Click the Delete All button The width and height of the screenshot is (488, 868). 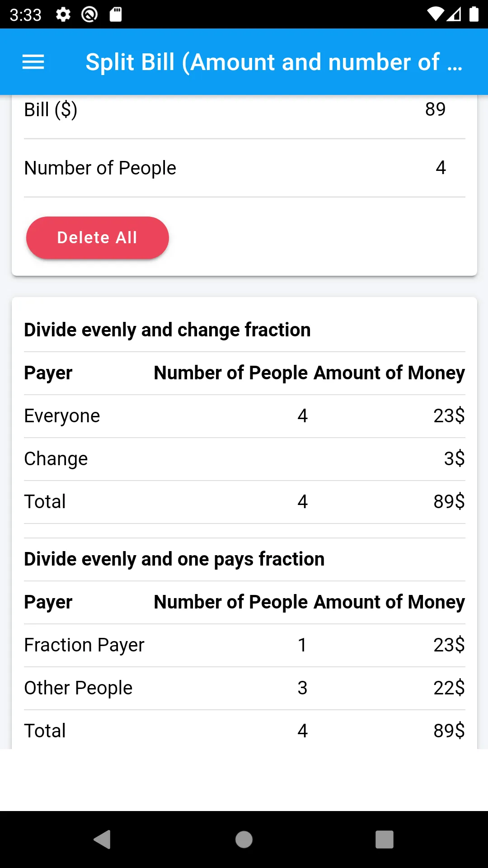98,238
